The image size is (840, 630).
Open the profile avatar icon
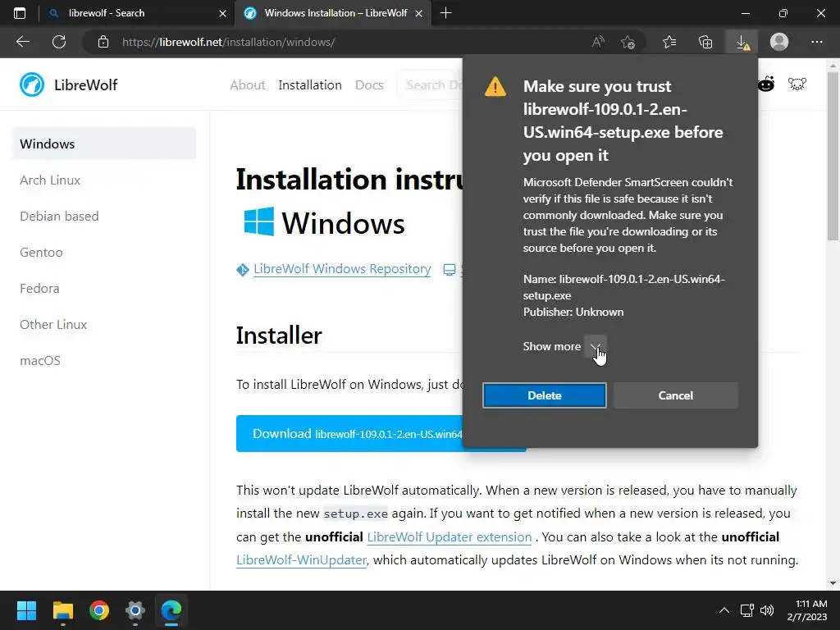click(779, 42)
